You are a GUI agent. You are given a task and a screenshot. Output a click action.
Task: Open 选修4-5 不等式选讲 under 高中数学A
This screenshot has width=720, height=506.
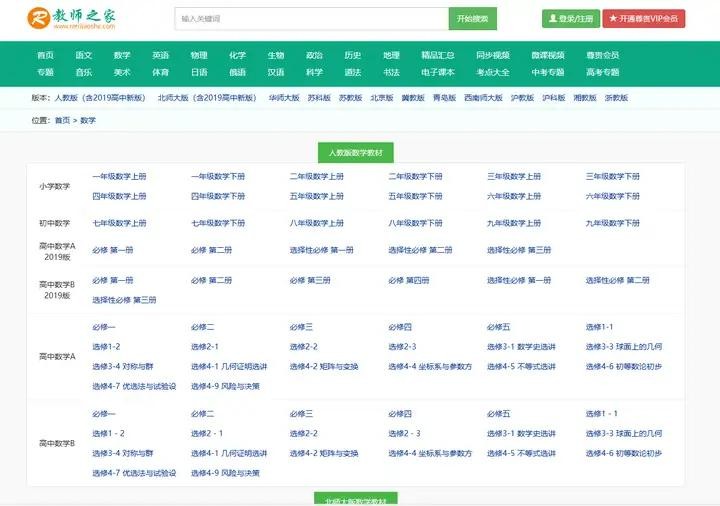point(521,366)
